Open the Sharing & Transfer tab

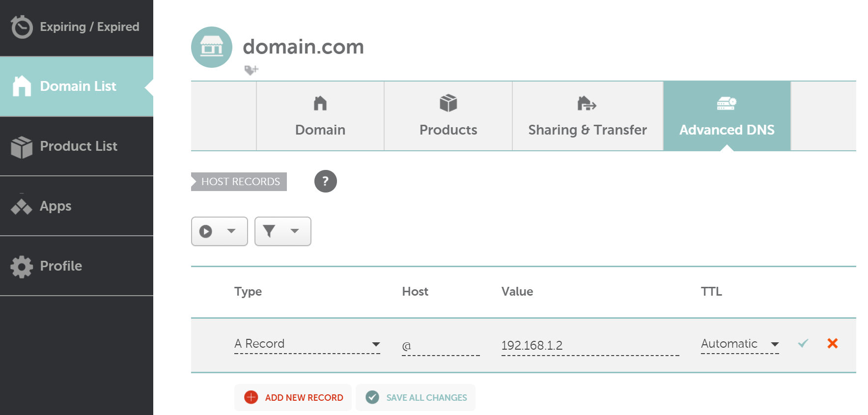click(588, 116)
